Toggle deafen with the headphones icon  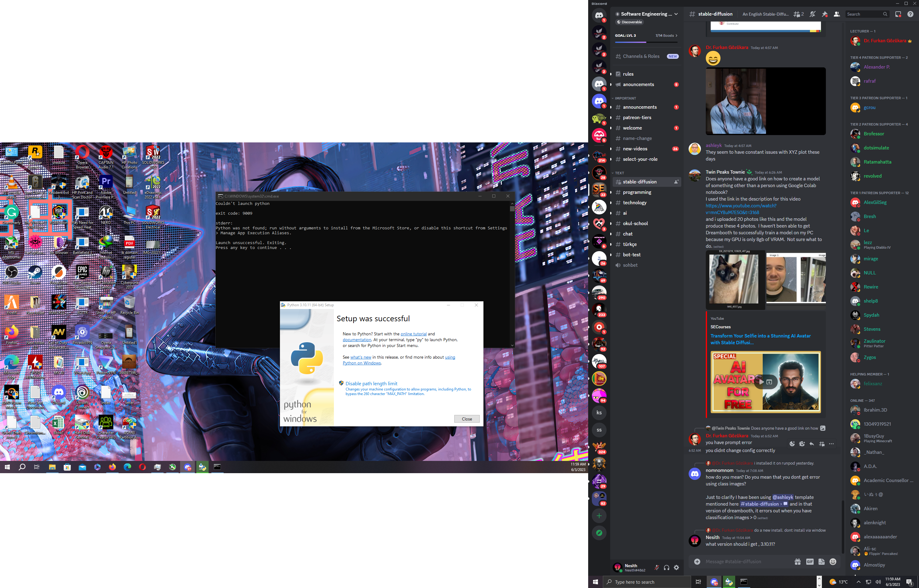(667, 567)
